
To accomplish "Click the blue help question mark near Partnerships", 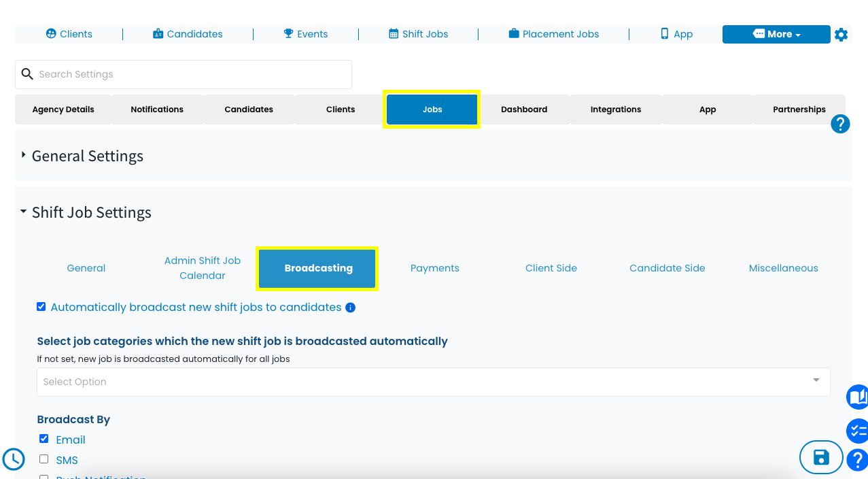I will pos(840,124).
